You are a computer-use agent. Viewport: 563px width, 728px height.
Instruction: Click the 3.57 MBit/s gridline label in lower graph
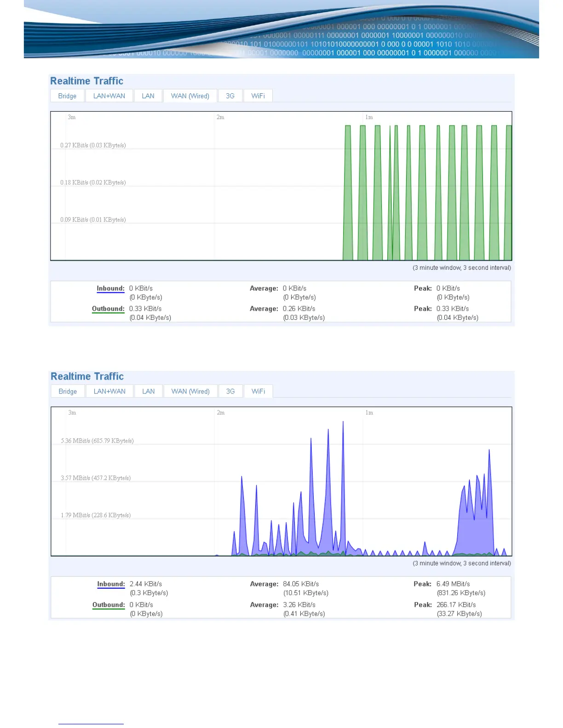click(96, 478)
